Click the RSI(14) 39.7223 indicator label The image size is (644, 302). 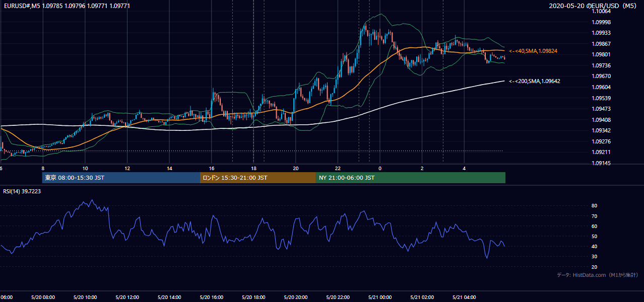tap(22, 191)
